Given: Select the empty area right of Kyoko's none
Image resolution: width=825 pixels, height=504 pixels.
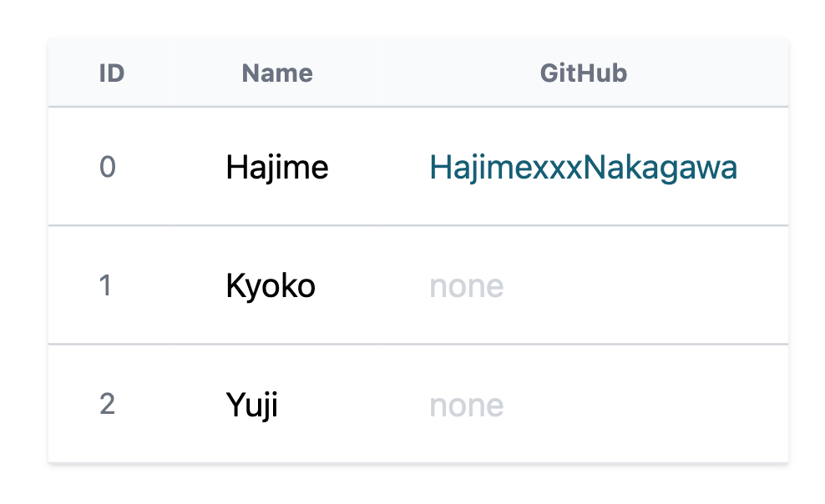Looking at the screenshot, I should tap(646, 286).
